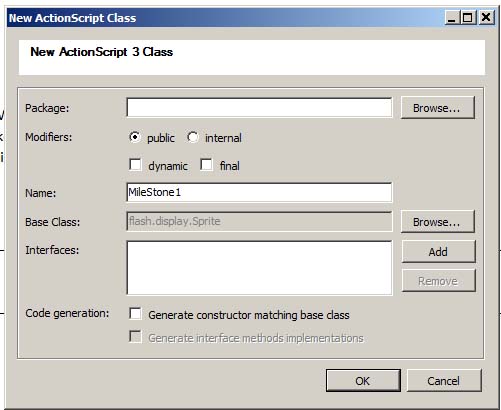Screen dimensions: 501x410
Task: Click Browse button next to Package
Action: tap(437, 108)
